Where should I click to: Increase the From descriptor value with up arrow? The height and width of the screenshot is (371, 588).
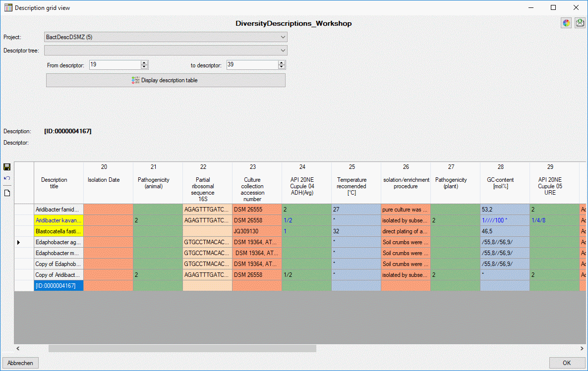tap(144, 63)
